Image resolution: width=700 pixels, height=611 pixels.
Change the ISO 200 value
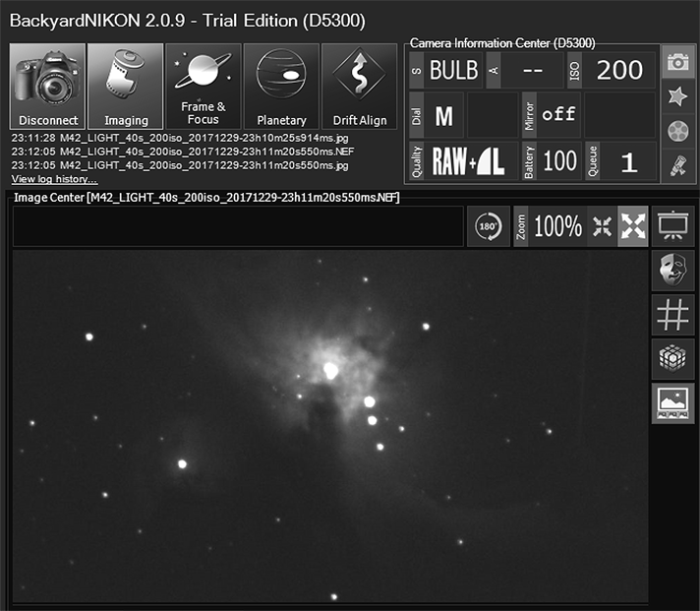point(612,70)
